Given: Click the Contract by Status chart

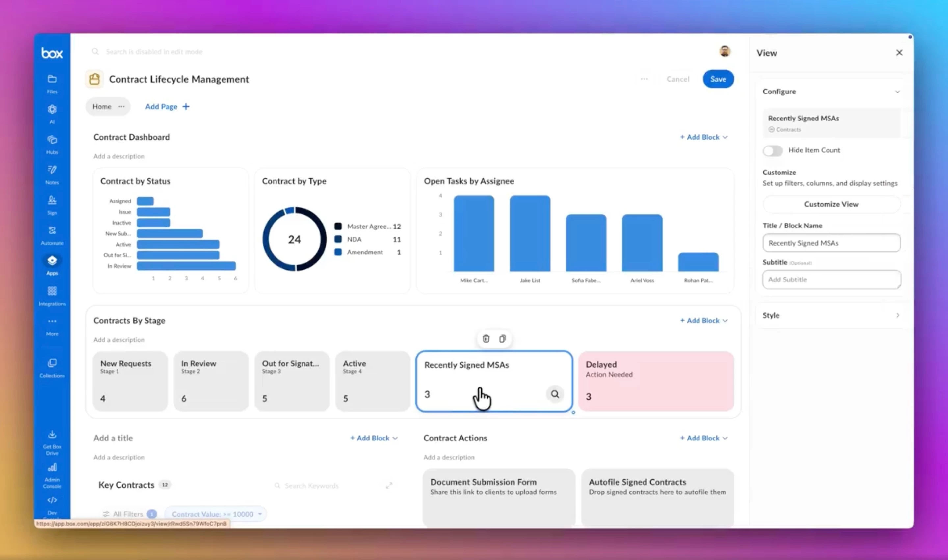Looking at the screenshot, I should coord(171,231).
